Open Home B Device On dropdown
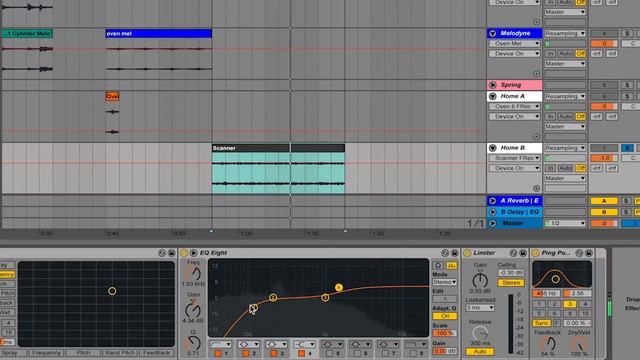 (515, 168)
